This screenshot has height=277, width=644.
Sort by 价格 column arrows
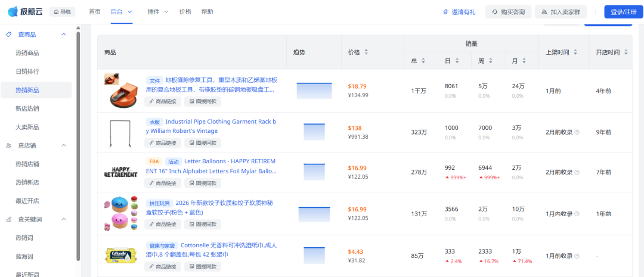366,52
